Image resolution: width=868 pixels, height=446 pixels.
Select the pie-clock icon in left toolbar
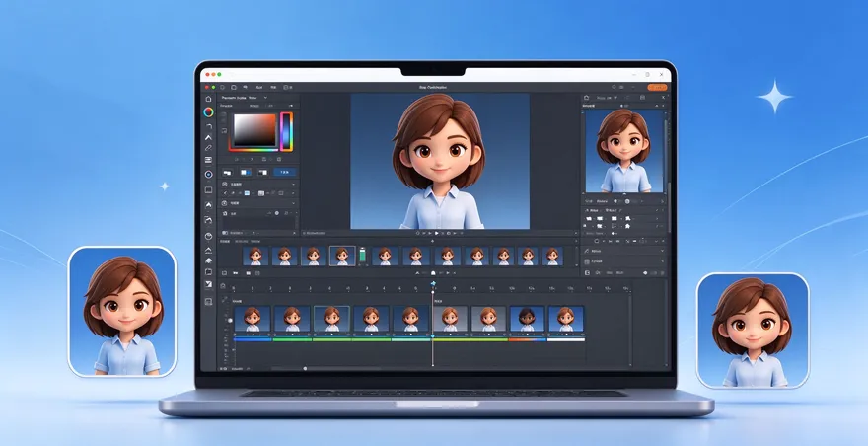(x=208, y=236)
